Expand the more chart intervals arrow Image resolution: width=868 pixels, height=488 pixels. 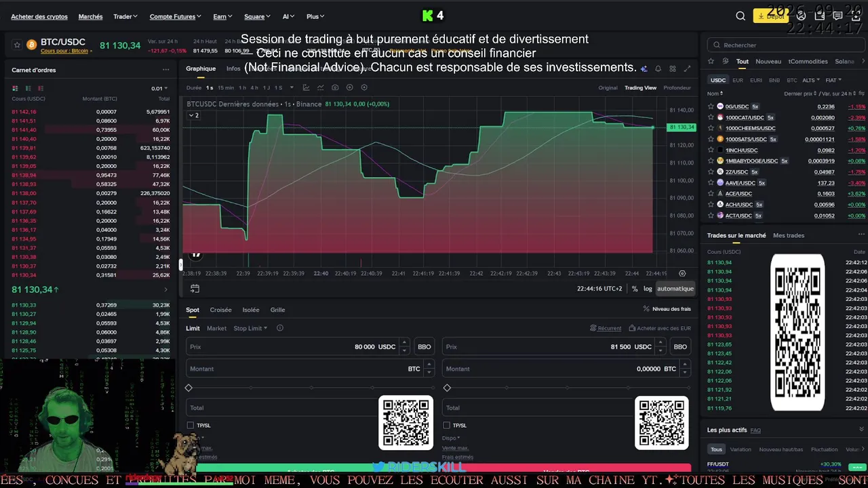point(292,87)
